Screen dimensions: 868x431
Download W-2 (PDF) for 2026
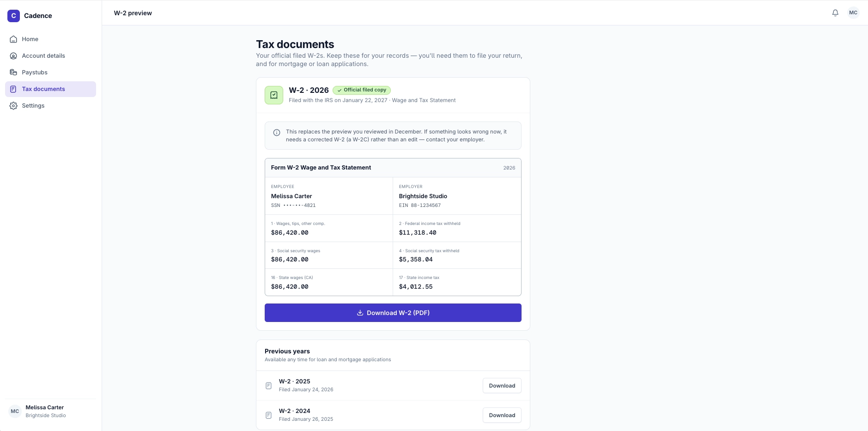(x=393, y=313)
